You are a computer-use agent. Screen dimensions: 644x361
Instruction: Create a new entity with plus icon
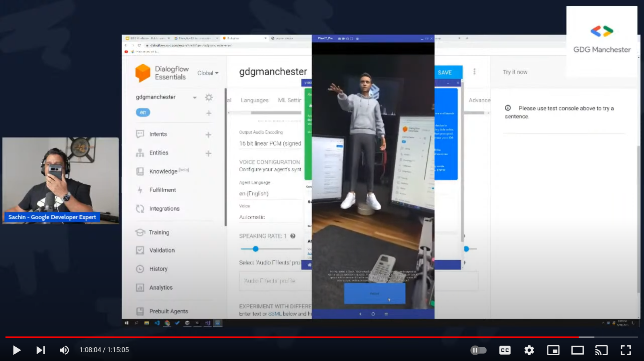pyautogui.click(x=208, y=153)
